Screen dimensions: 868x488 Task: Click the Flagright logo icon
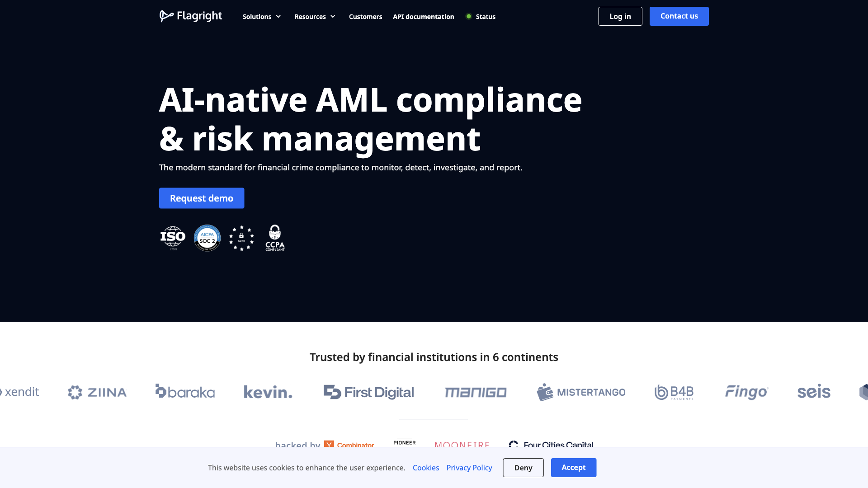pyautogui.click(x=166, y=16)
